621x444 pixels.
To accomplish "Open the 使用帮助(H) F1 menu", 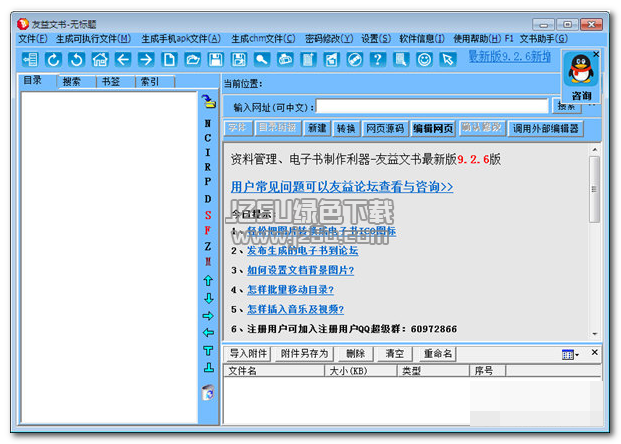I will (x=483, y=39).
